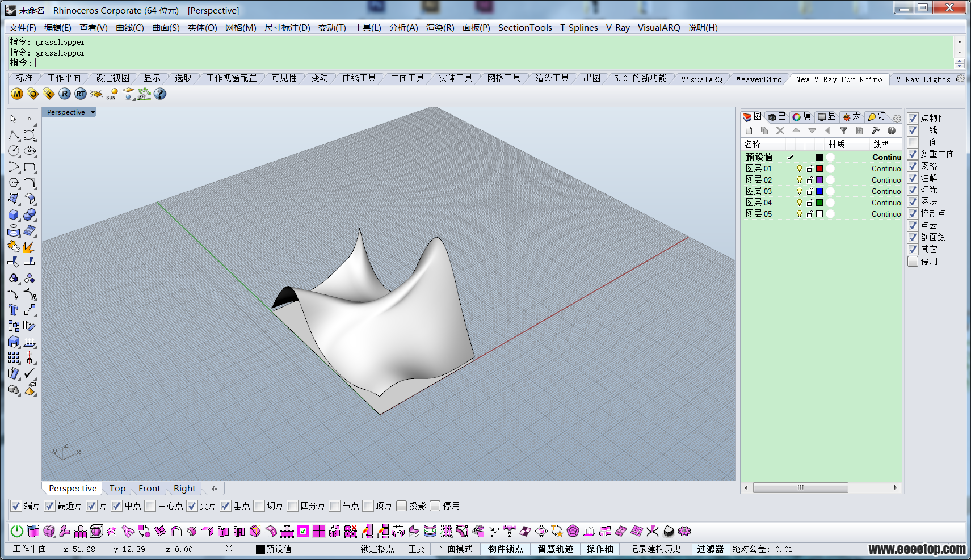Screen dimensions: 971x560
Task: Click the move layer up arrow icon
Action: click(x=796, y=131)
